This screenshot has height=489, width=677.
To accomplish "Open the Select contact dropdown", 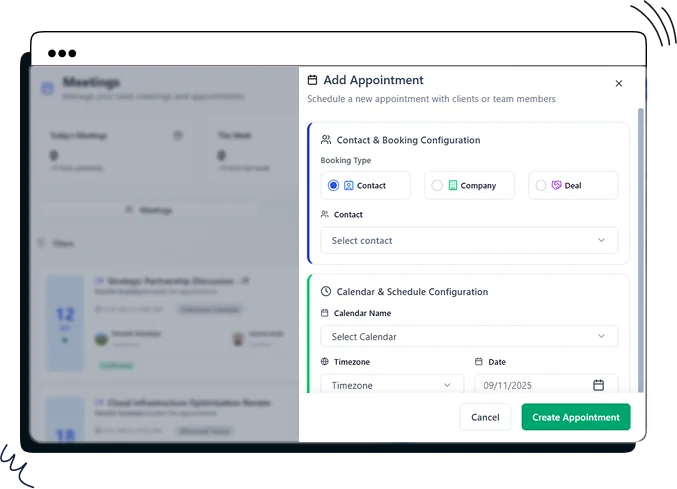I will pyautogui.click(x=469, y=241).
